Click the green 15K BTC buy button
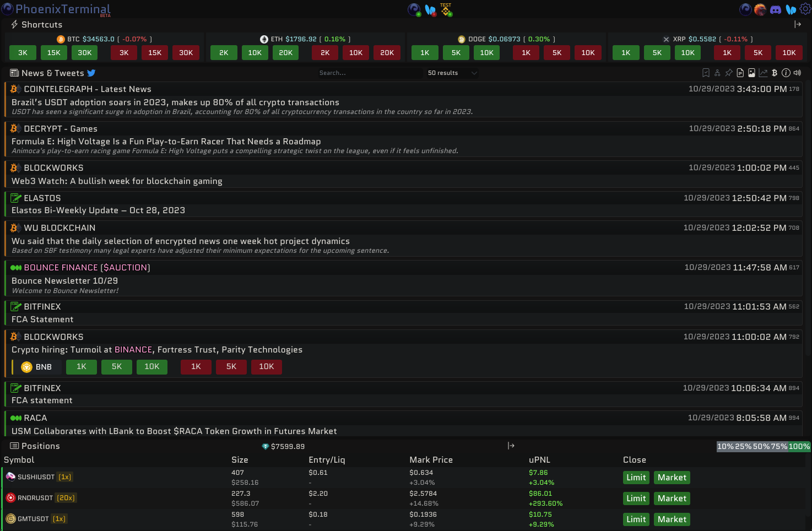This screenshot has width=812, height=531. pyautogui.click(x=53, y=53)
